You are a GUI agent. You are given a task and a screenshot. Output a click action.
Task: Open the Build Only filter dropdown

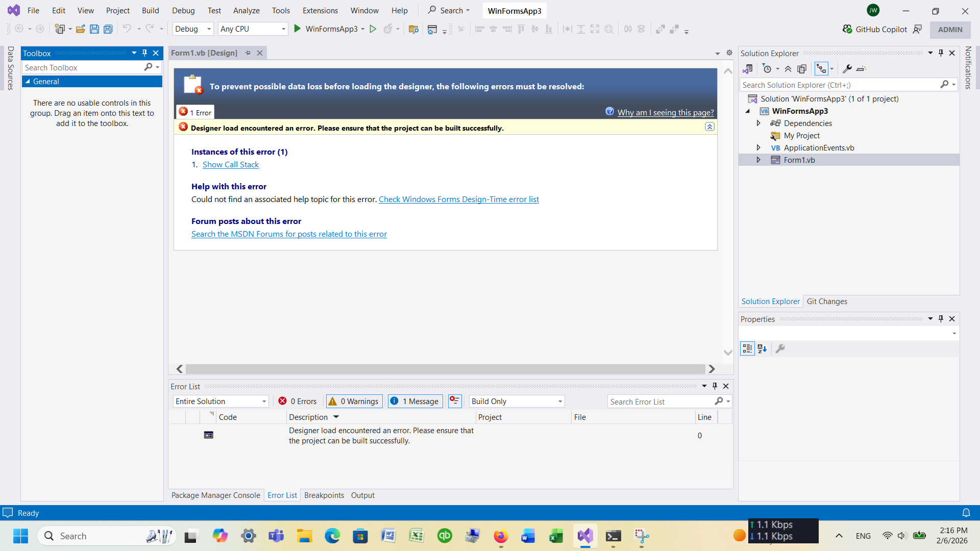[x=517, y=402]
